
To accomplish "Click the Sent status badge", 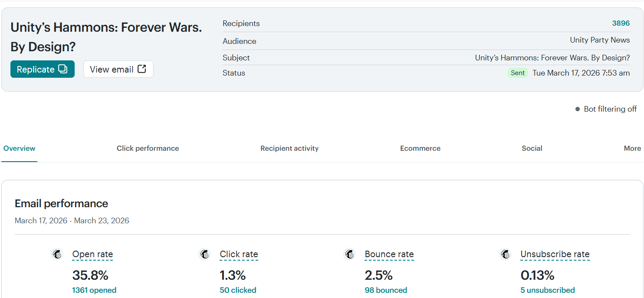I will pos(518,73).
